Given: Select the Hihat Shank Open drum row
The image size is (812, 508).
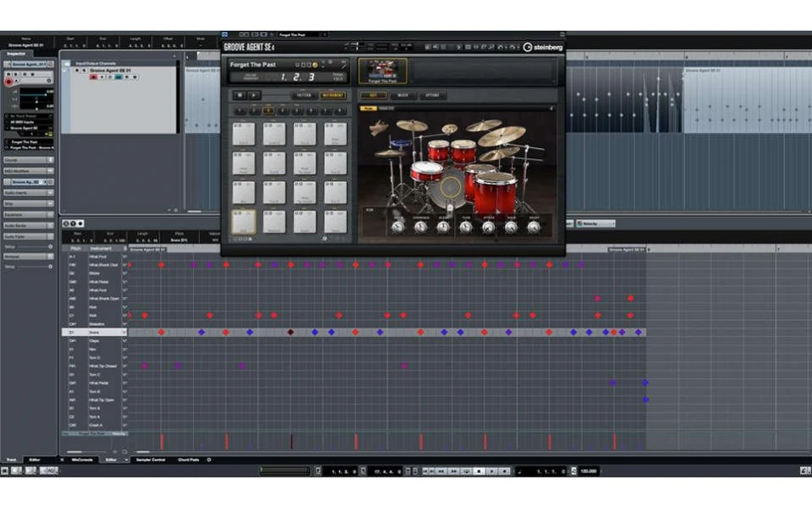Looking at the screenshot, I should [x=94, y=299].
